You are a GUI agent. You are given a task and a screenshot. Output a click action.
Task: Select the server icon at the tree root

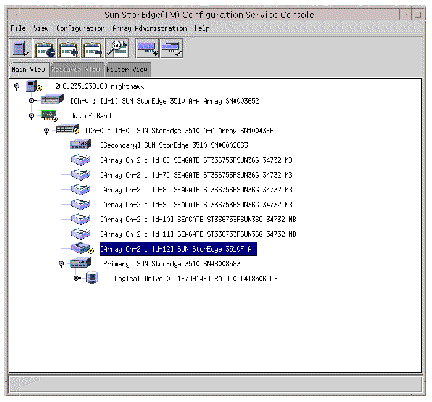34,86
